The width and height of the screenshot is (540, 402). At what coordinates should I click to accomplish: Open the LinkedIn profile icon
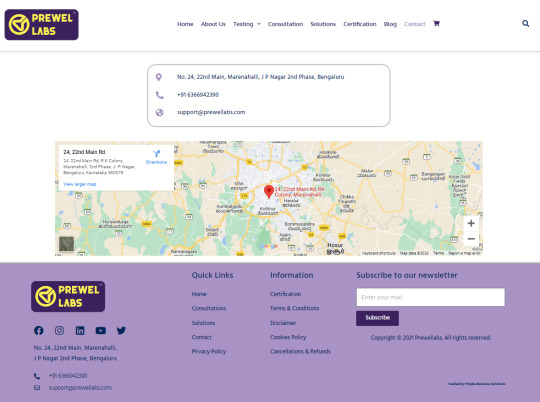(80, 330)
